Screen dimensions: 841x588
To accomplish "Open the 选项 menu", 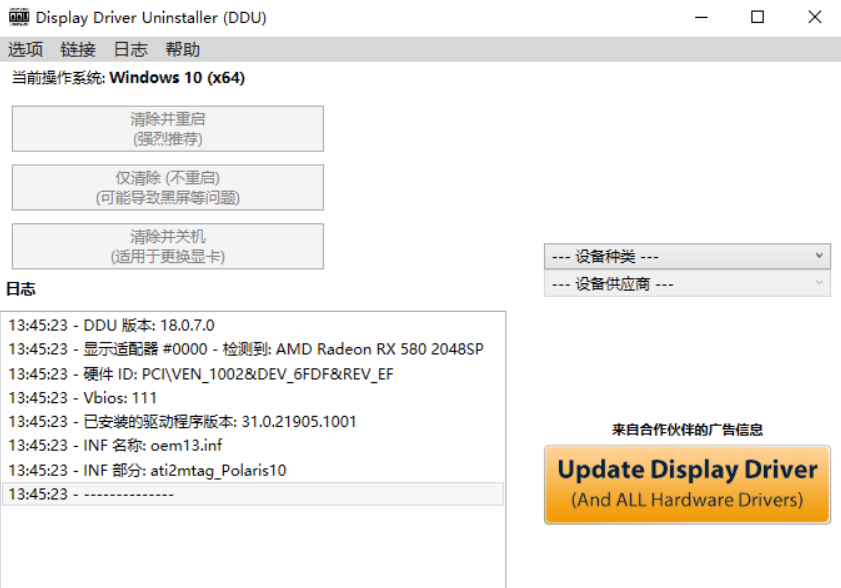I will point(26,49).
